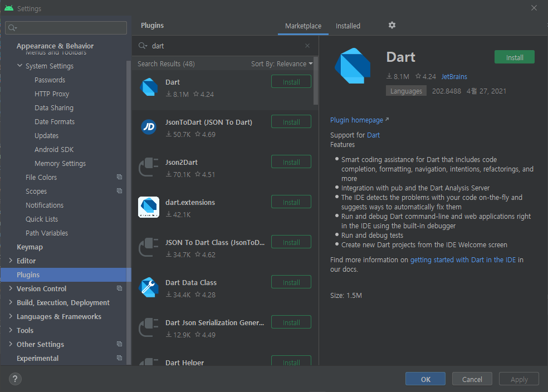This screenshot has height=392, width=548.
Task: Click the project-level icon beside Experimental
Action: click(120, 358)
